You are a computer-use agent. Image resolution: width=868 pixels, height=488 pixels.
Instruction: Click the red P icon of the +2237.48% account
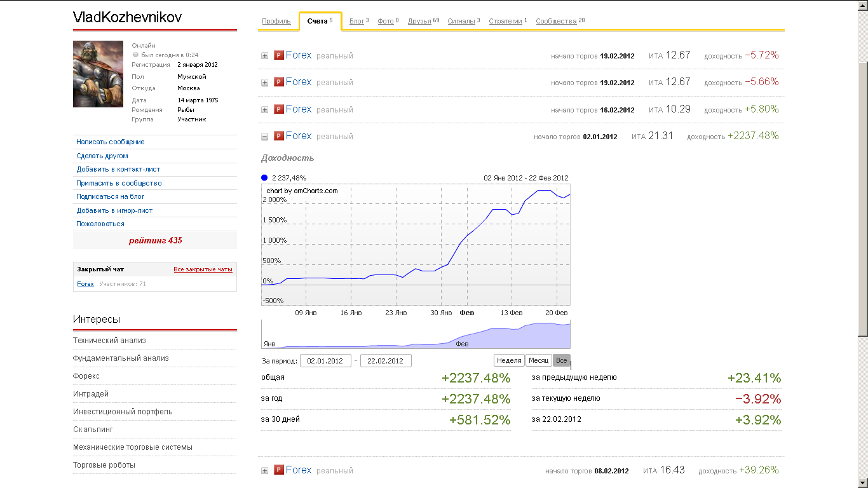point(278,136)
